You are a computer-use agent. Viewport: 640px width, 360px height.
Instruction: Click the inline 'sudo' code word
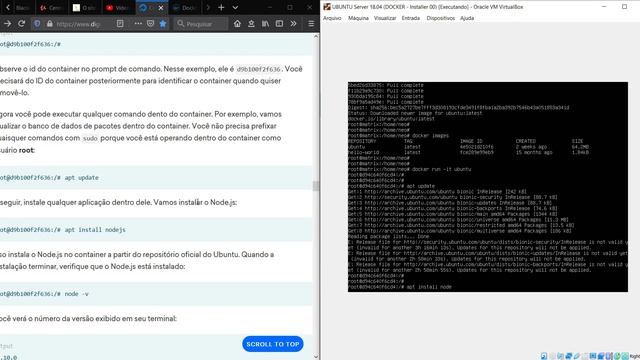[90, 138]
